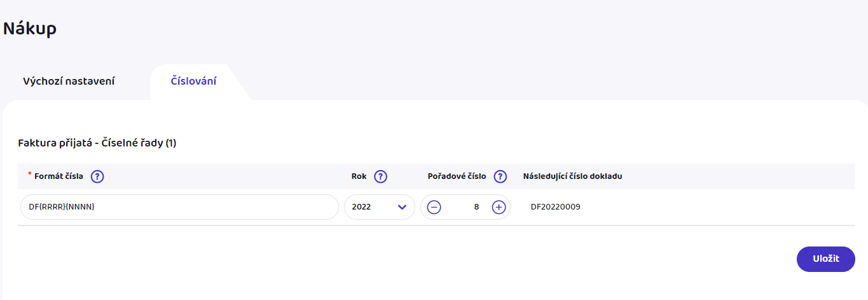Expand the year chevron arrow
Image resolution: width=868 pixels, height=300 pixels.
402,207
